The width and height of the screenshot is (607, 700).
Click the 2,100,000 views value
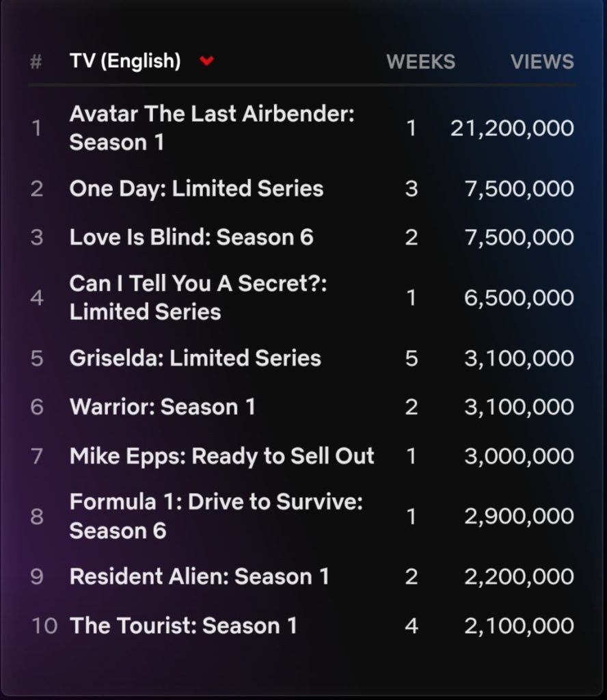[x=519, y=625]
